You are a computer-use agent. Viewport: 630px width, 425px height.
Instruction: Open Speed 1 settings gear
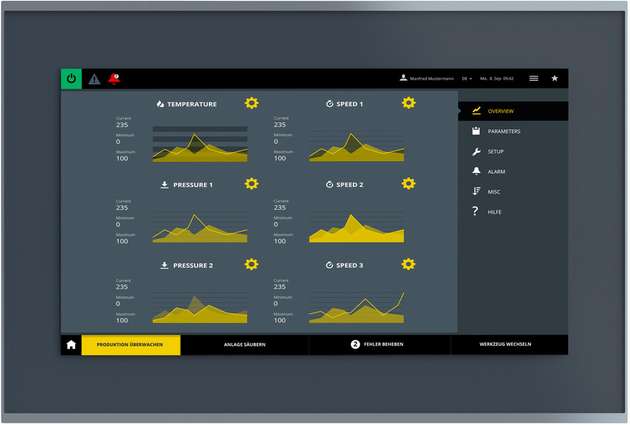click(x=408, y=103)
